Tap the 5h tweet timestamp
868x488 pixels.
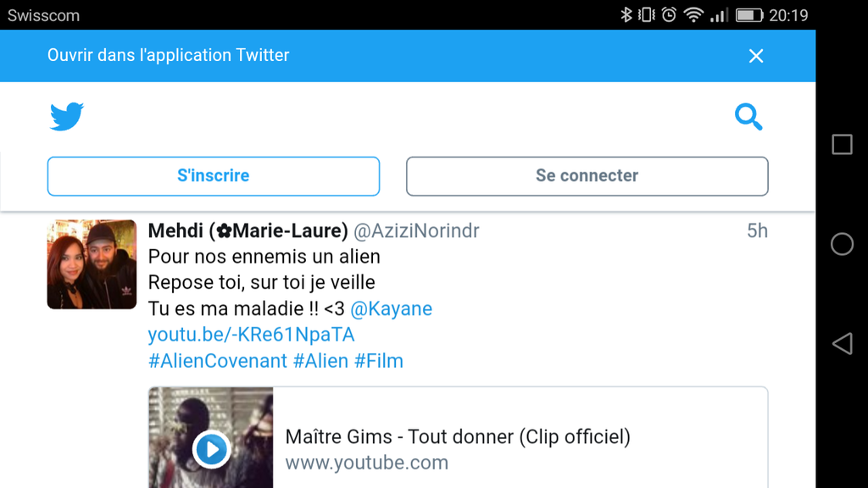tap(757, 231)
